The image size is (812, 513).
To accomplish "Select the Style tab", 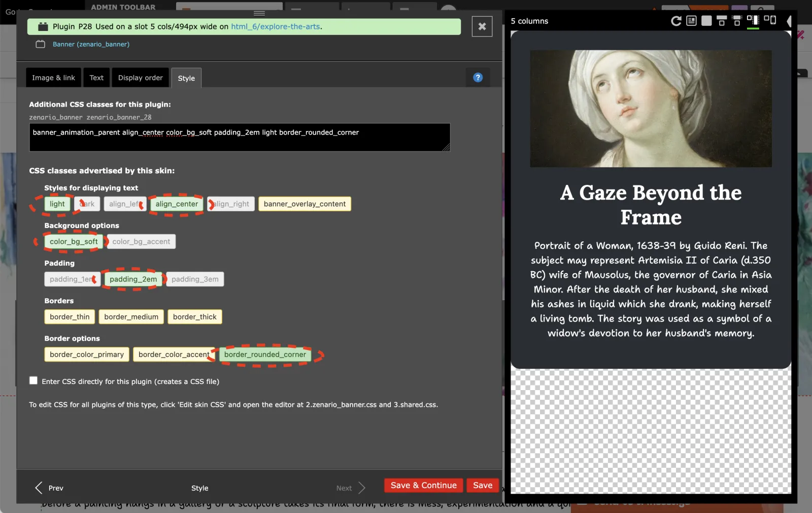I will click(x=186, y=78).
